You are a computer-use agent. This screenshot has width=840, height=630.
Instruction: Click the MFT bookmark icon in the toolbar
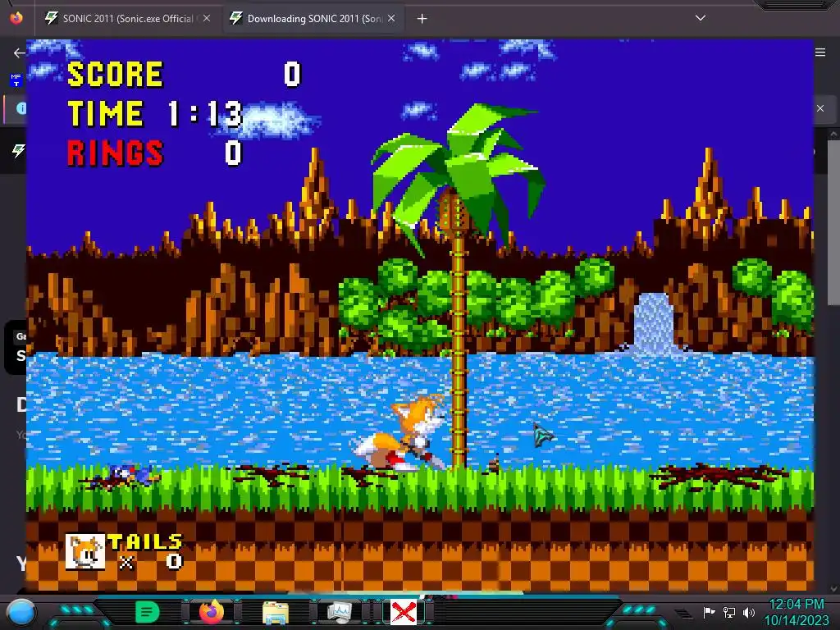tap(16, 80)
